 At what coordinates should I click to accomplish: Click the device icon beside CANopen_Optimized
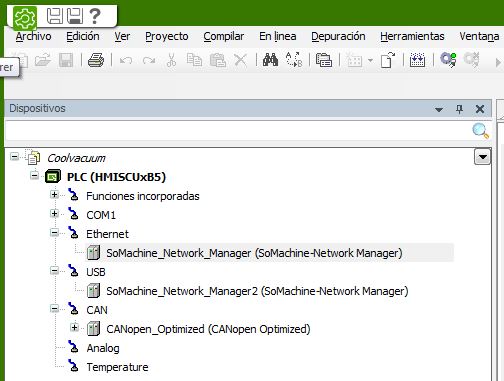coord(93,329)
